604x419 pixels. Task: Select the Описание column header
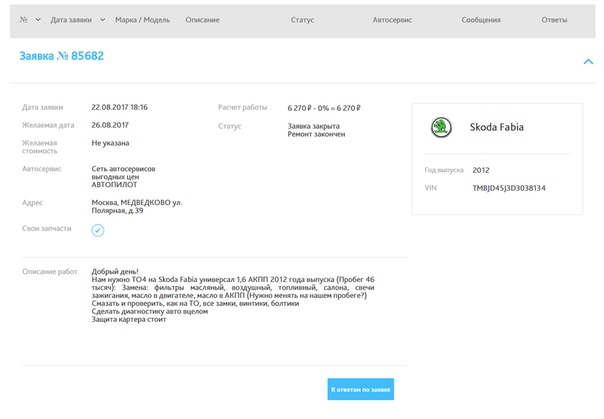pyautogui.click(x=202, y=20)
